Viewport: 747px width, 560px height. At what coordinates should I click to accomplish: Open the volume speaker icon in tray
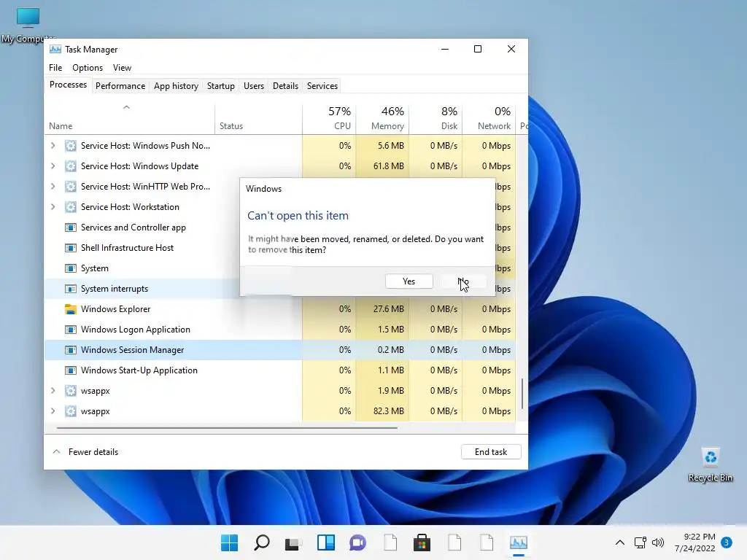pos(658,542)
